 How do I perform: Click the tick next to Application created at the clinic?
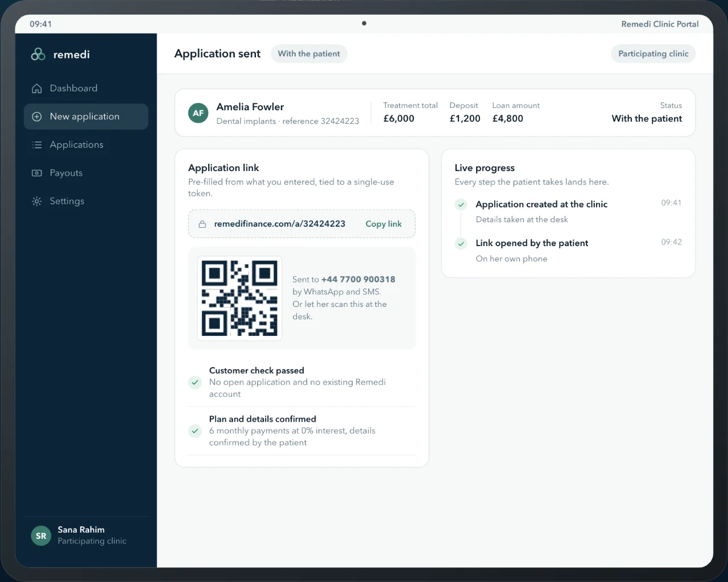click(461, 205)
